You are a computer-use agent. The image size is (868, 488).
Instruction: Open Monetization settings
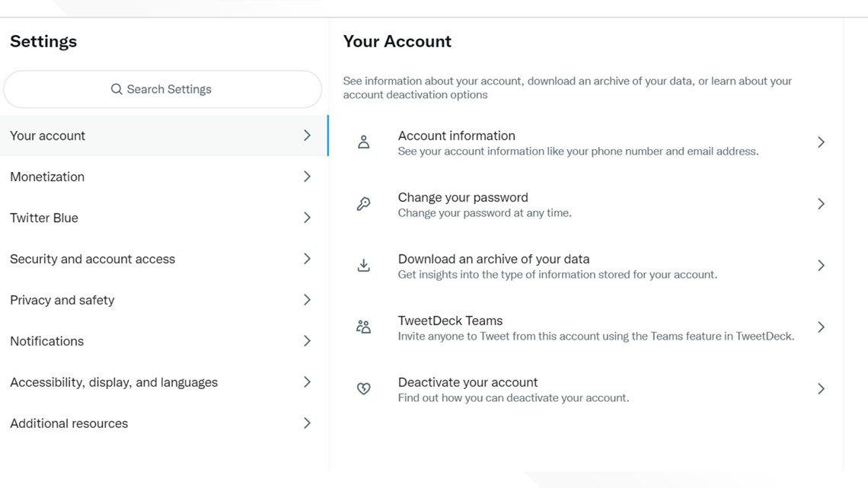(x=164, y=177)
